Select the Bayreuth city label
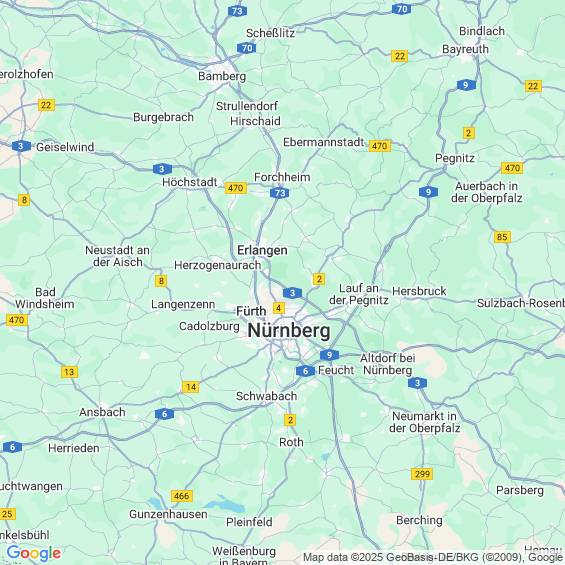 [x=465, y=49]
